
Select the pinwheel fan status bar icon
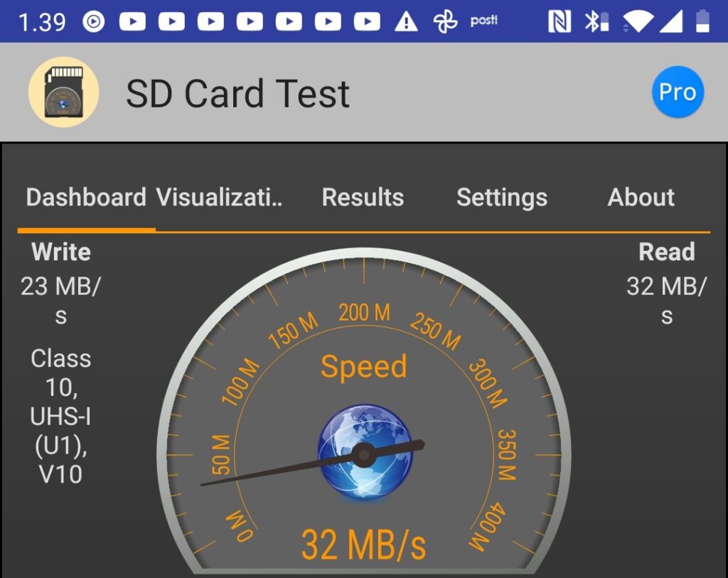pos(445,22)
